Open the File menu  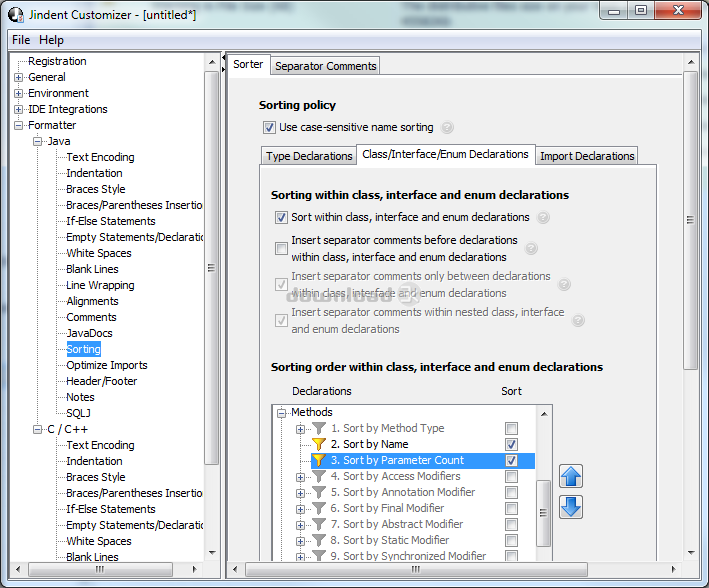point(21,40)
